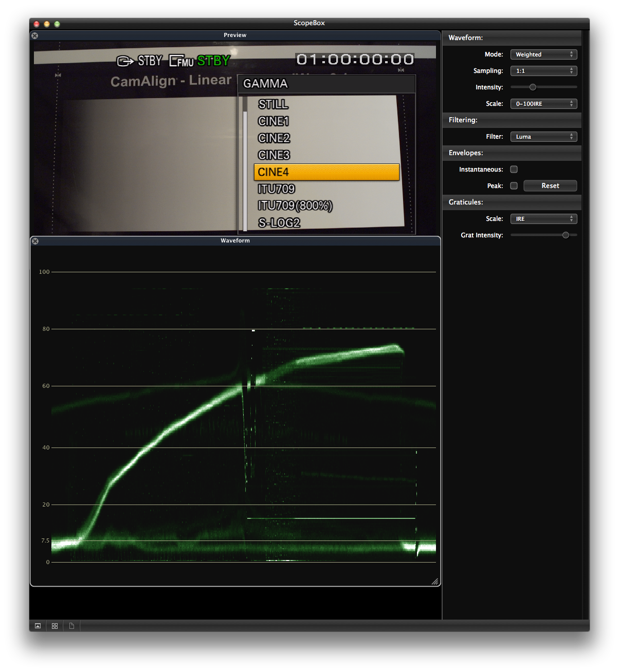
Task: Open the Graticules Scale dropdown showing IRE
Action: 543,219
